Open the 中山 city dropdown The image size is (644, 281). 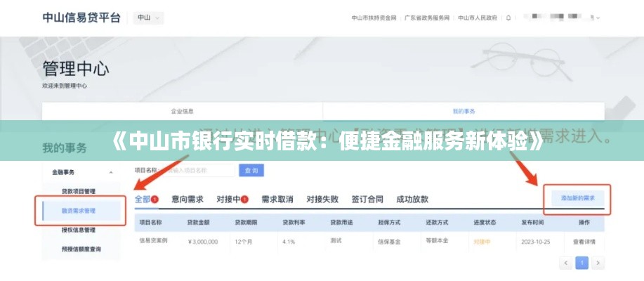pos(148,18)
